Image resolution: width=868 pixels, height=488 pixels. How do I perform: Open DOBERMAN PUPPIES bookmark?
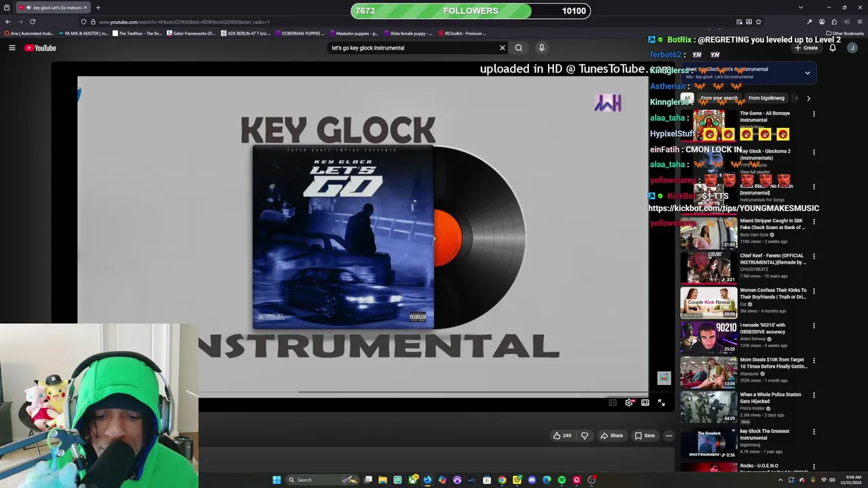(299, 33)
